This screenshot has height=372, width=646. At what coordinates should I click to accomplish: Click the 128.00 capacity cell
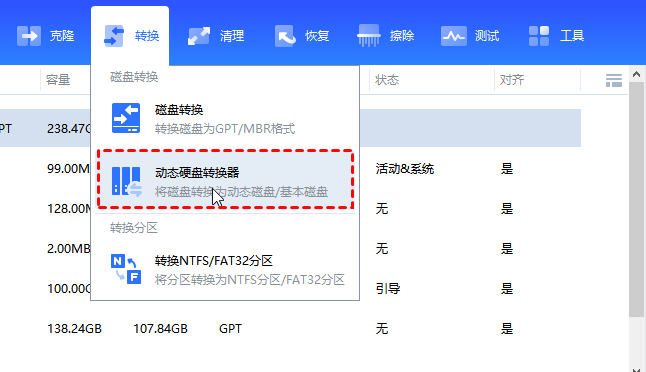tap(68, 208)
